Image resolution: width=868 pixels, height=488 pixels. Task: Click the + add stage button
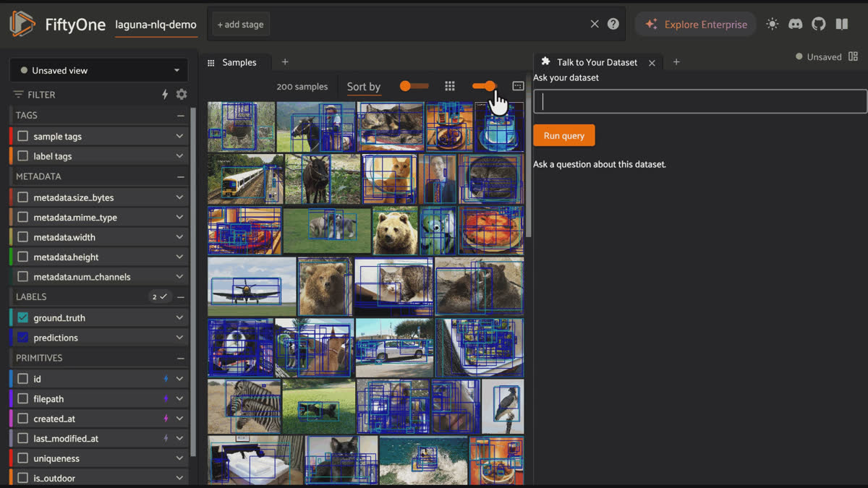point(242,24)
